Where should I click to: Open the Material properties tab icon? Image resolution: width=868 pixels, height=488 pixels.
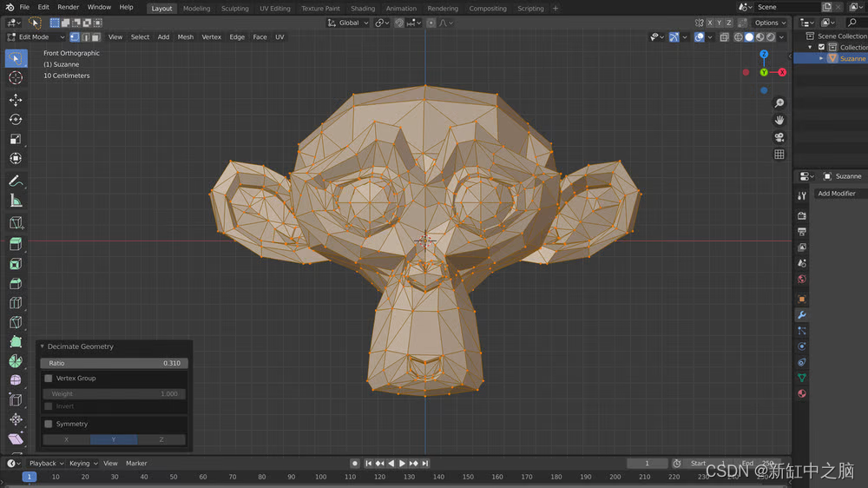(x=801, y=394)
